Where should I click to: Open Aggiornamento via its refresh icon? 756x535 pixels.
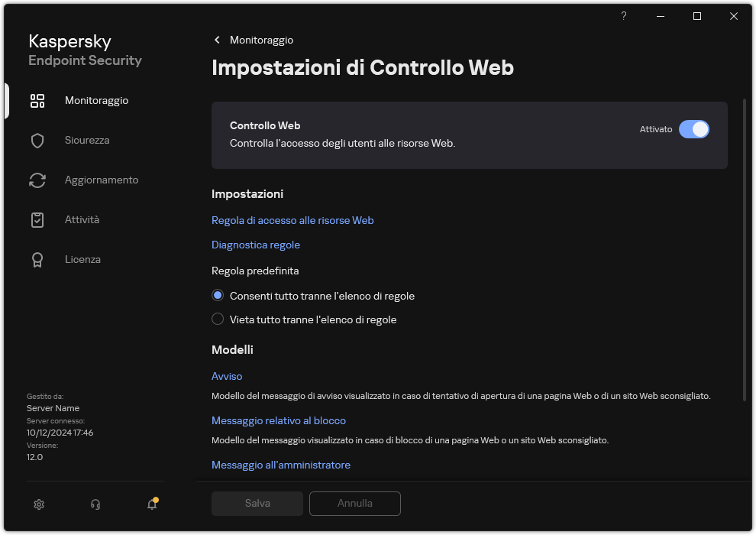(x=37, y=180)
